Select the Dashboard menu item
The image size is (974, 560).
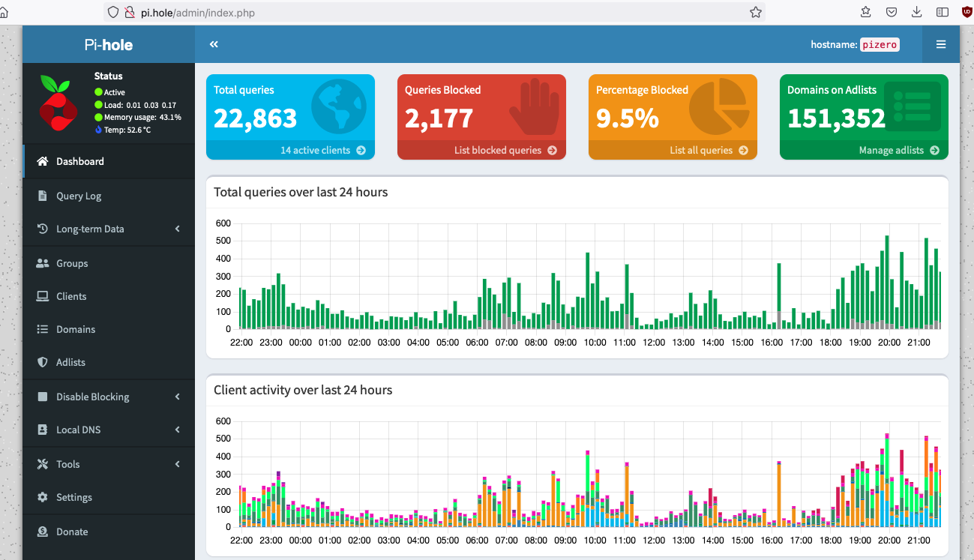tap(79, 161)
